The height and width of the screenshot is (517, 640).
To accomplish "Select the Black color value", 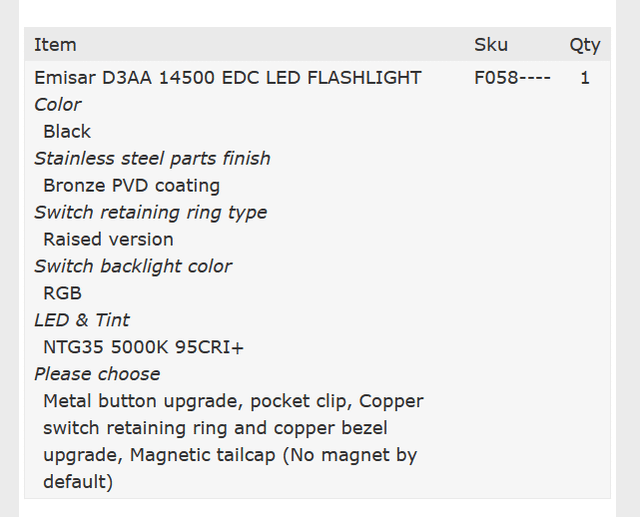I will click(x=67, y=132).
